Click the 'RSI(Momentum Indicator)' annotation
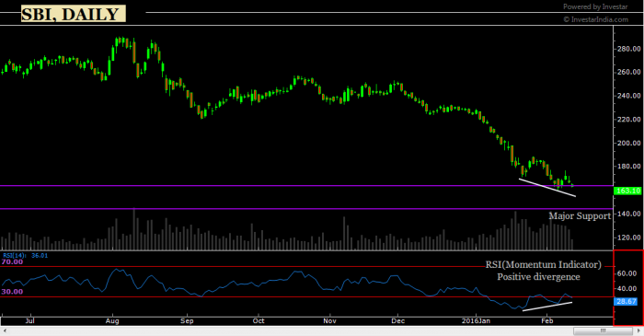The image size is (644, 336). (544, 264)
